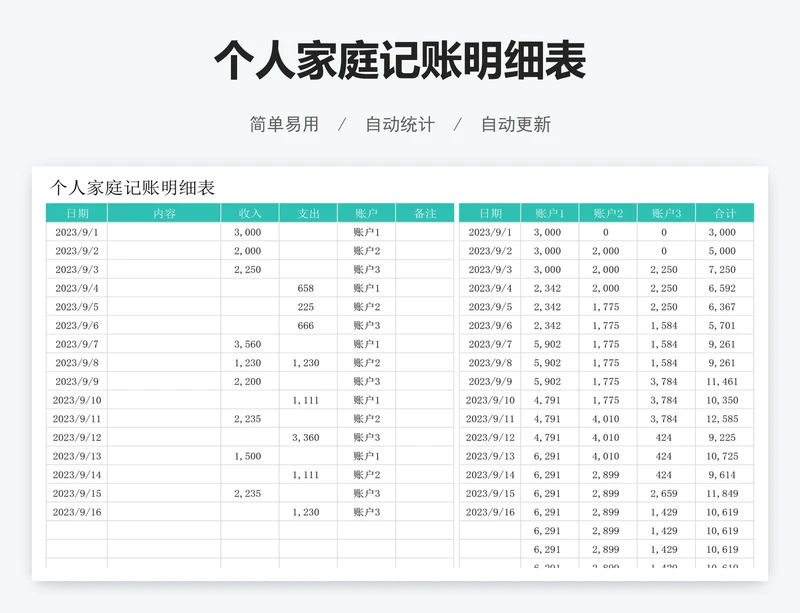Select the sheet title cell above the tables
Image resolution: width=800 pixels, height=613 pixels.
133,187
